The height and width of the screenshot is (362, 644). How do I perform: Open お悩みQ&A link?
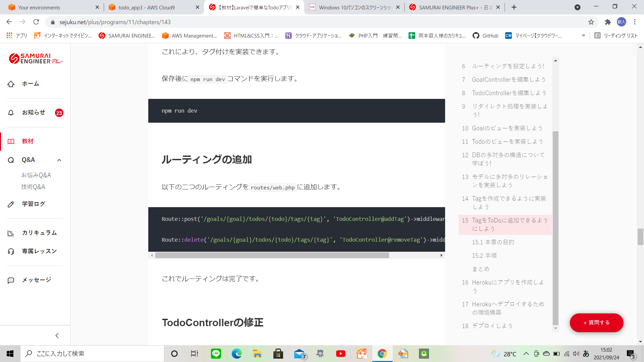pos(36,175)
